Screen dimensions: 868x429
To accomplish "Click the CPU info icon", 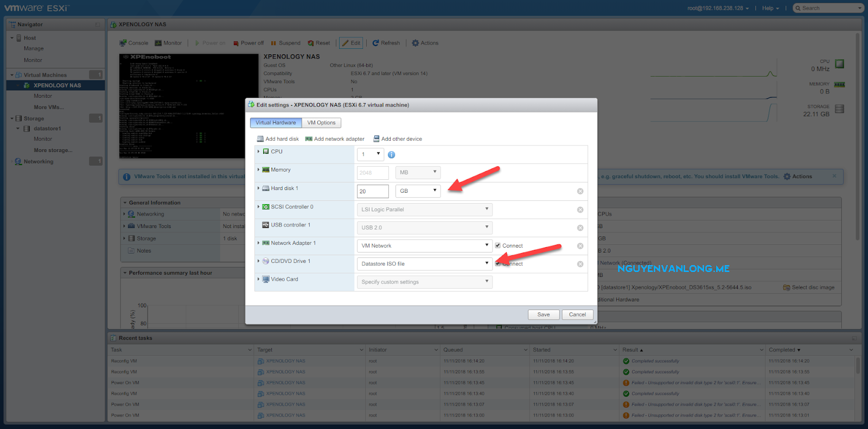I will point(392,155).
